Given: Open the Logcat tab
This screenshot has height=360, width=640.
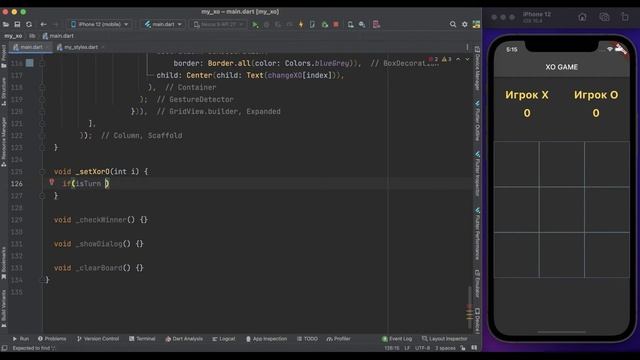Looking at the screenshot, I should 224,339.
